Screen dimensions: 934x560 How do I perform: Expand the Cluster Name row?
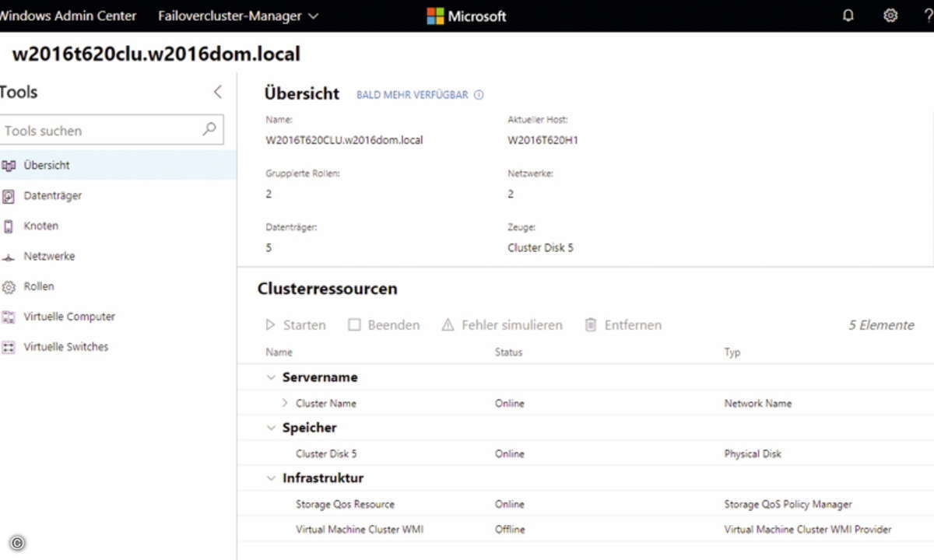(x=284, y=403)
